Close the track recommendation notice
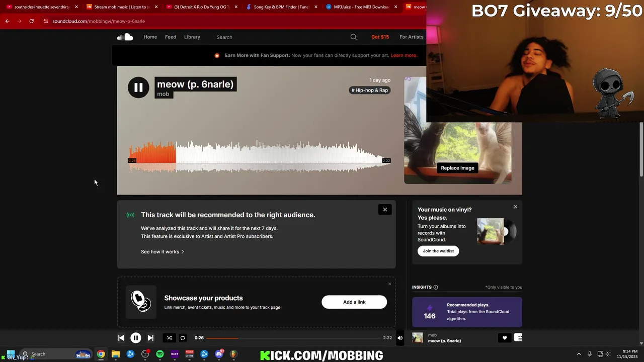Image resolution: width=644 pixels, height=362 pixels. click(x=385, y=210)
